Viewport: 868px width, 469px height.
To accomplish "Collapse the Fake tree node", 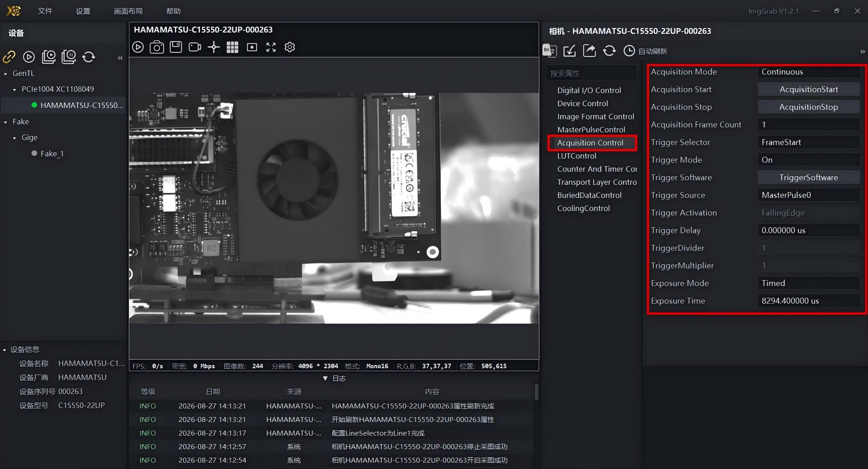I will tap(5, 122).
